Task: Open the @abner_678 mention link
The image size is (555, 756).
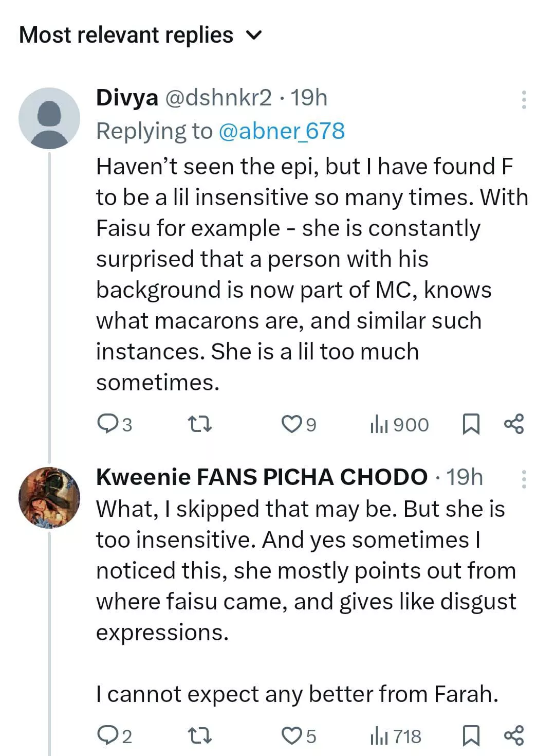Action: click(282, 131)
